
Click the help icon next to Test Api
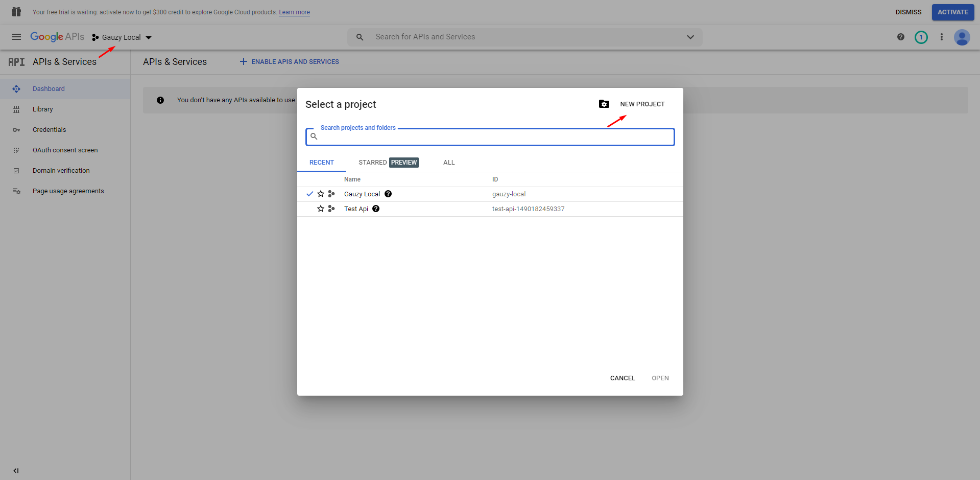[376, 209]
